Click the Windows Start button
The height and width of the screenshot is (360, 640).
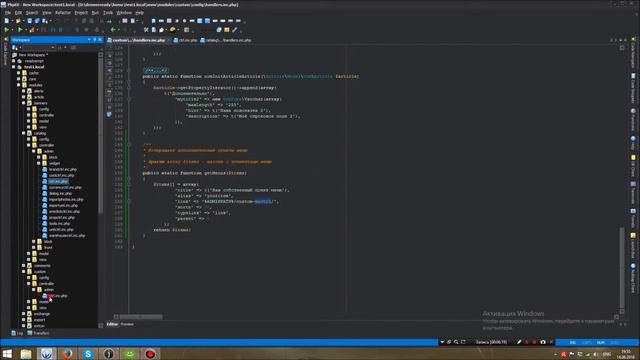tap(7, 354)
